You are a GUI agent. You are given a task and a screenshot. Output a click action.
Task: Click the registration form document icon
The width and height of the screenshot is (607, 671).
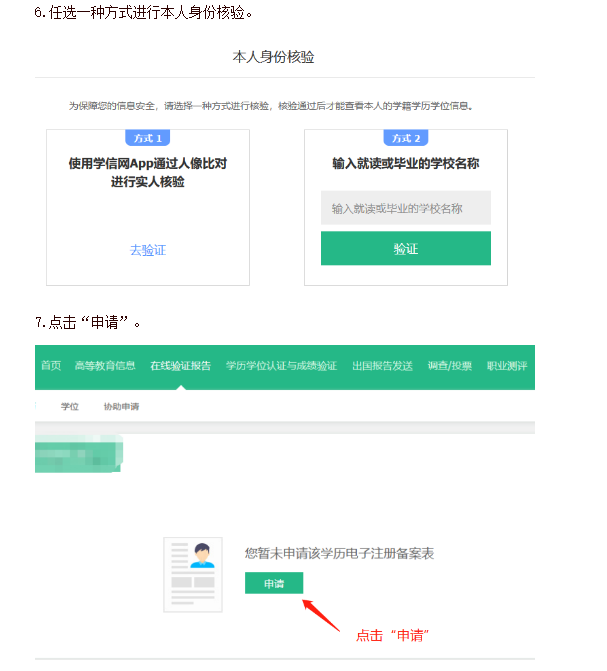tap(193, 575)
